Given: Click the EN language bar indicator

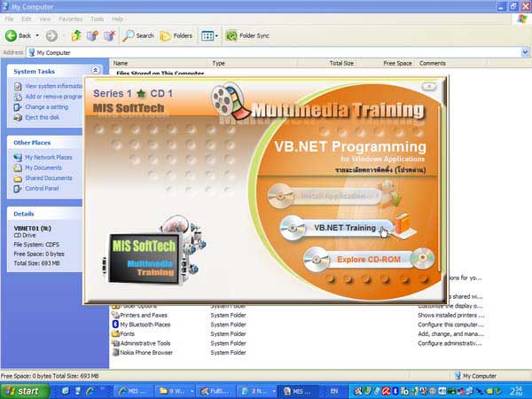Looking at the screenshot, I should tap(334, 391).
